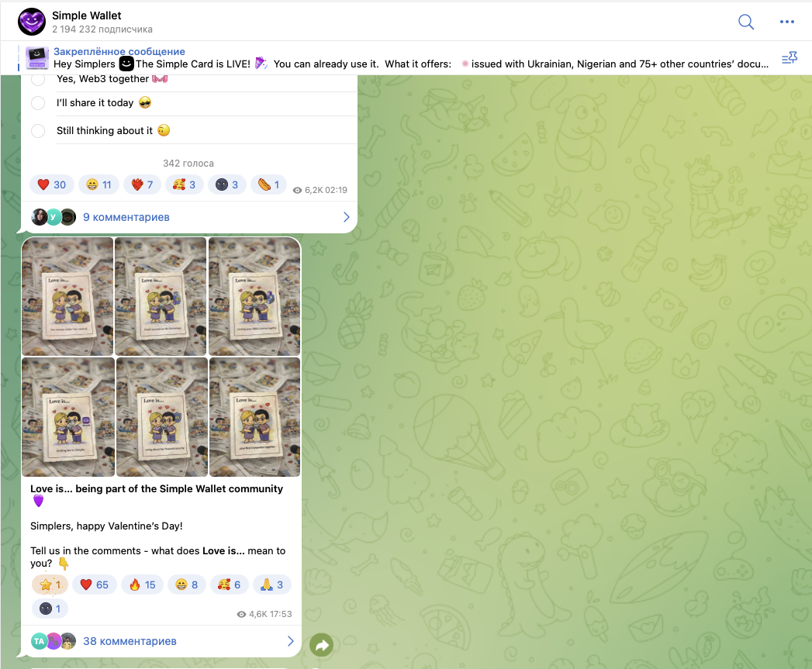Image resolution: width=812 pixels, height=669 pixels.
Task: Open first Love is card photo
Action: click(67, 296)
